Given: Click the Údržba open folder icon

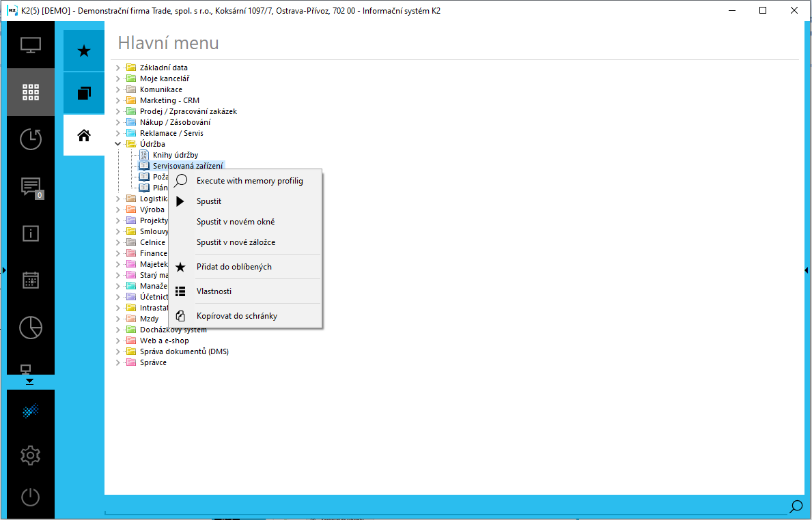Looking at the screenshot, I should 130,144.
